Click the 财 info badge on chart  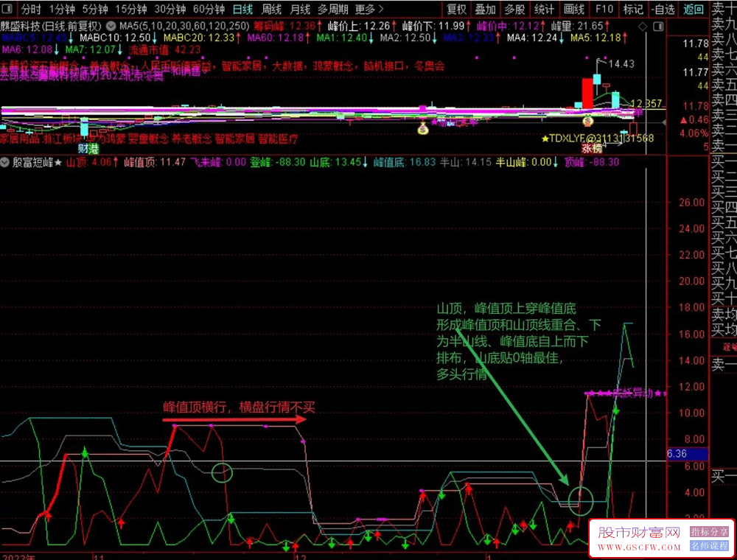83,149
